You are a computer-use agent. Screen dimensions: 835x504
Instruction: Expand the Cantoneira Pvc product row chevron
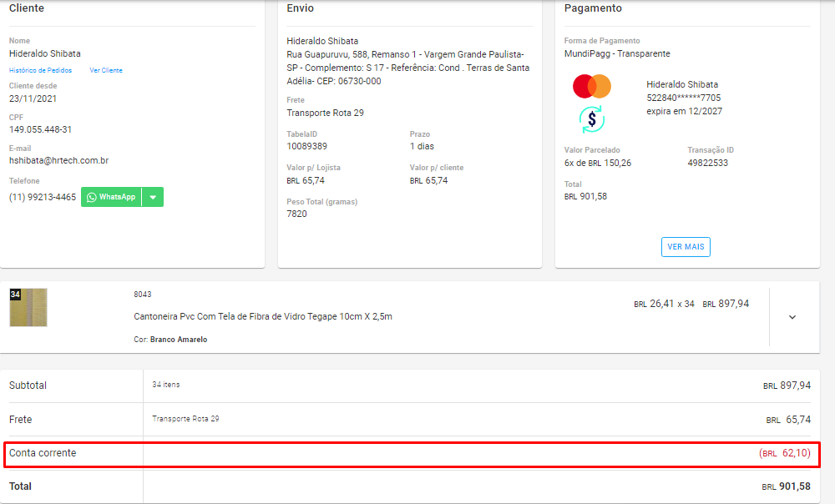(x=792, y=317)
